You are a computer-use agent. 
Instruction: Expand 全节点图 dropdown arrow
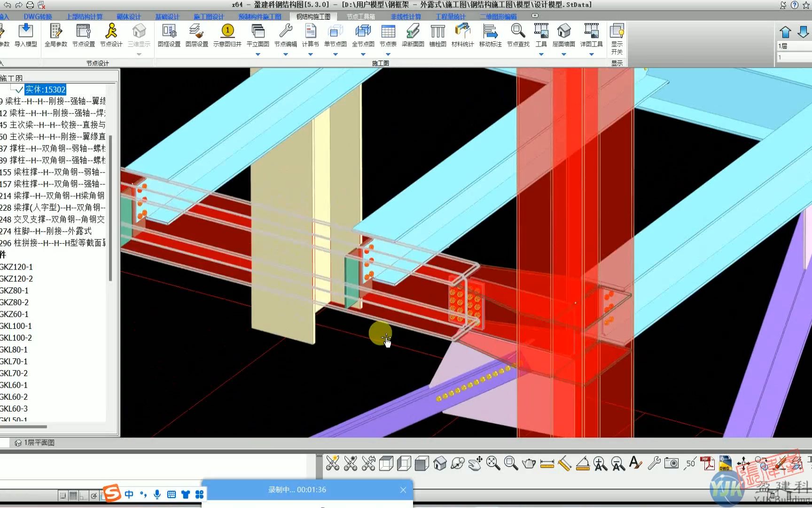(x=363, y=54)
